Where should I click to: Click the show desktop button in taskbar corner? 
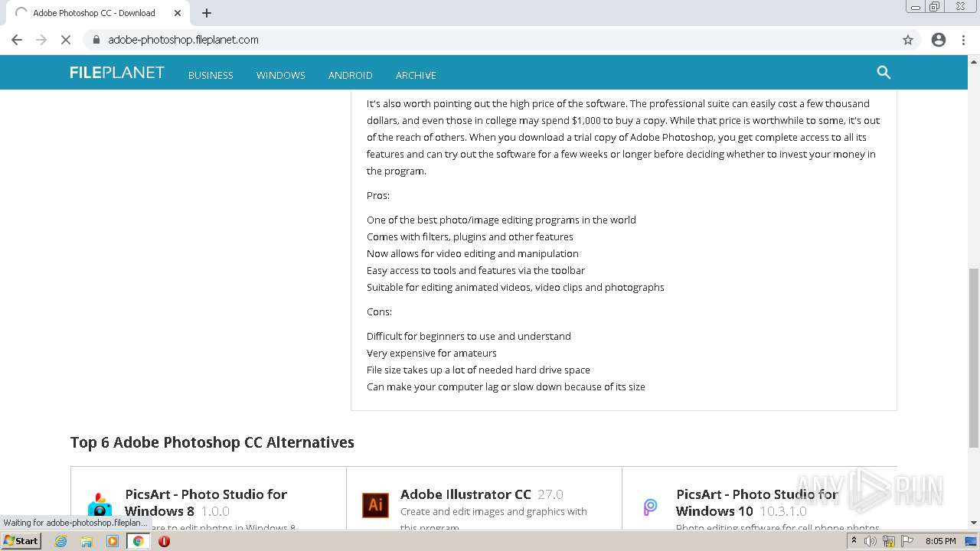point(972,541)
